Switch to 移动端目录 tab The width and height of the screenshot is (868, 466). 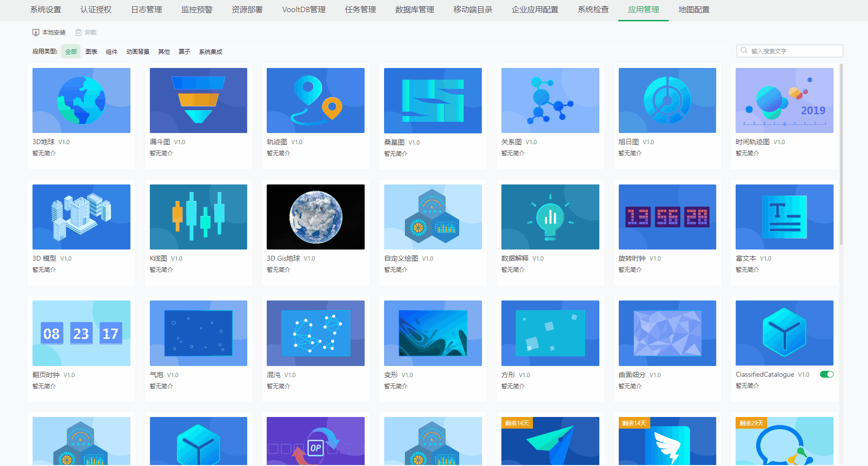473,10
